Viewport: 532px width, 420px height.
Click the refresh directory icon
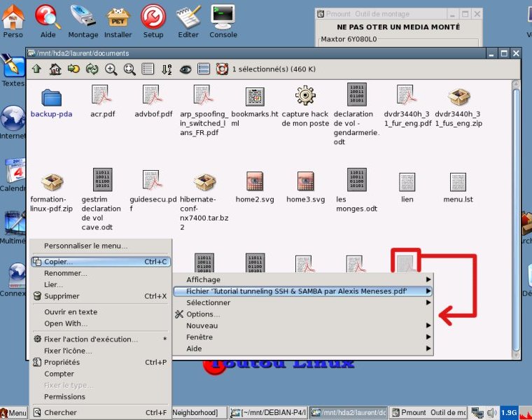point(92,69)
